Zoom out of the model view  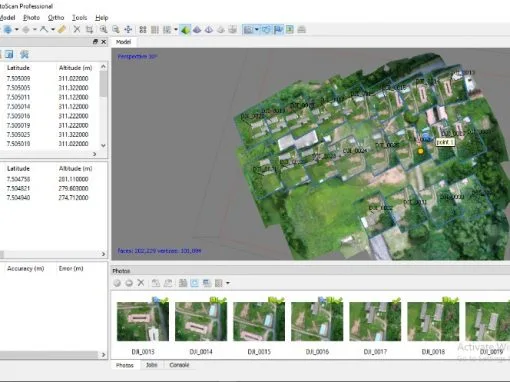coord(116,29)
